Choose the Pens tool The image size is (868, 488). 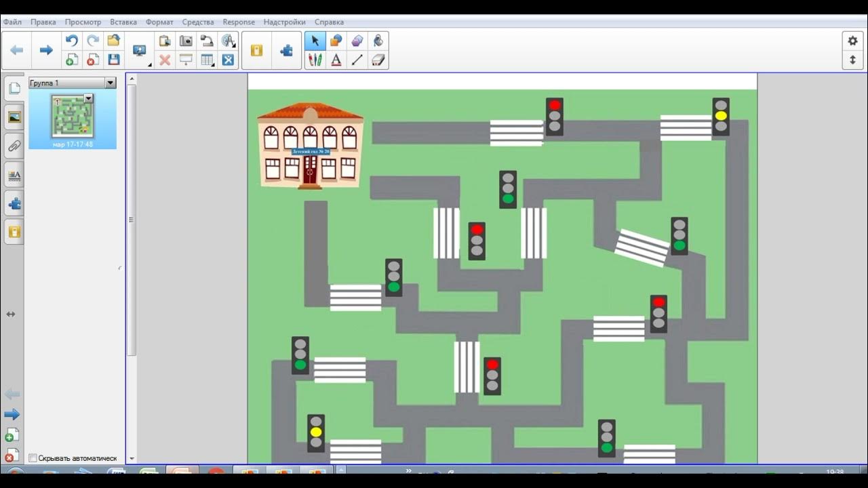tap(315, 60)
